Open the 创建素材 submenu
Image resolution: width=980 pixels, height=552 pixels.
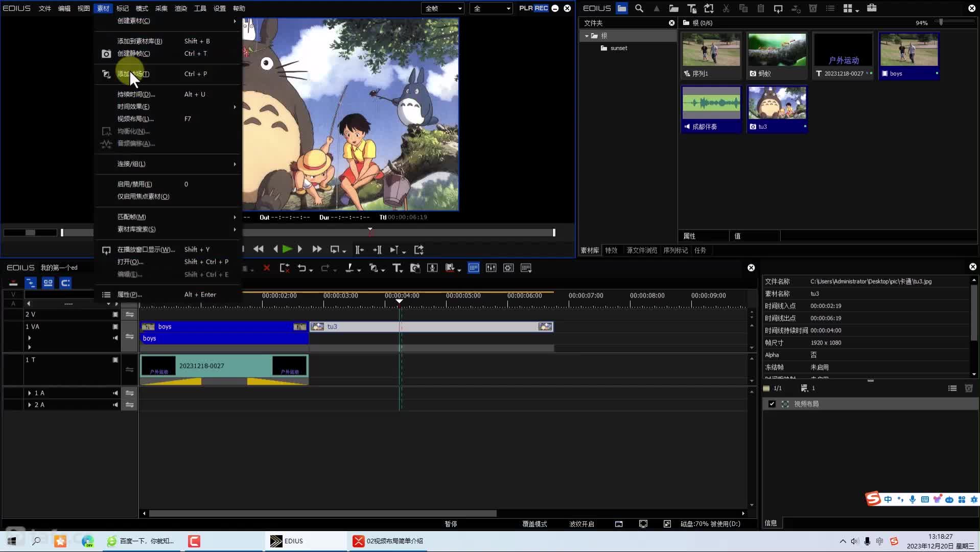click(x=168, y=21)
